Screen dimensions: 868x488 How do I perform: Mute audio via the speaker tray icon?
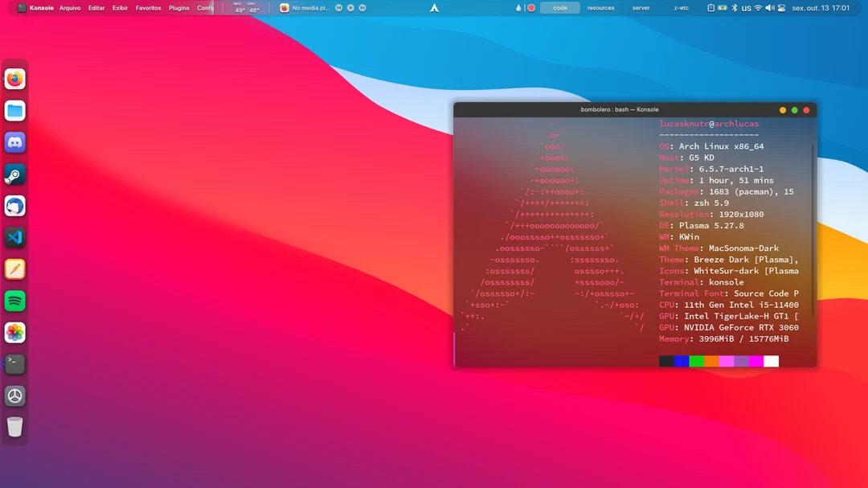770,7
